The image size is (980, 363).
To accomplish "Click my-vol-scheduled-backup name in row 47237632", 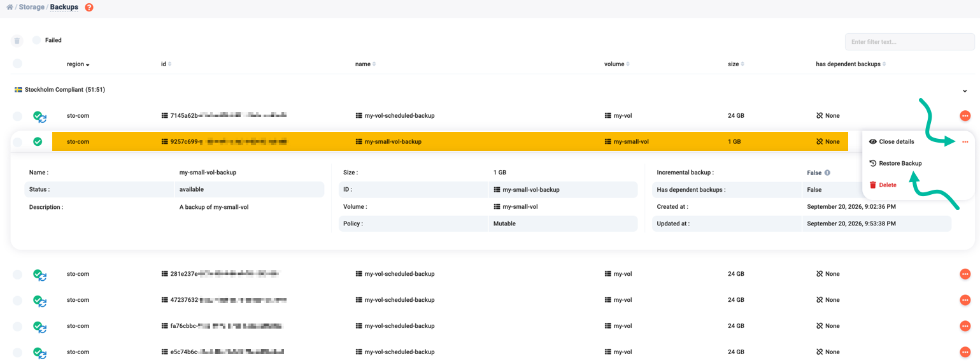I will coord(395,300).
